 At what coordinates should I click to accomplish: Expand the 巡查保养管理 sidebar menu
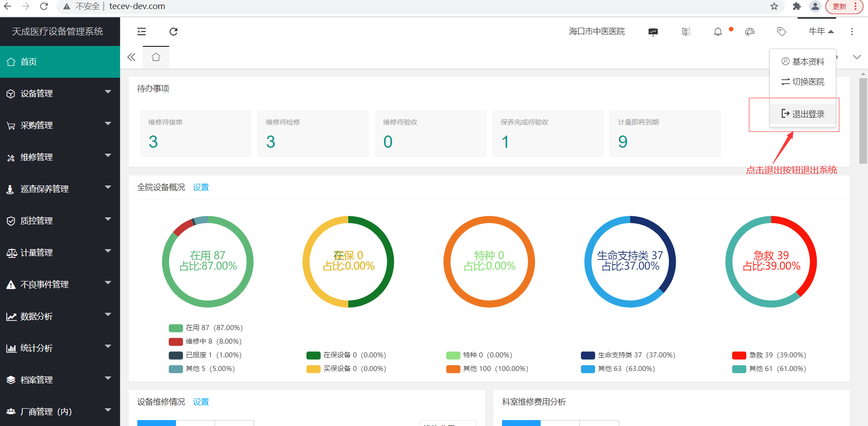tap(60, 189)
